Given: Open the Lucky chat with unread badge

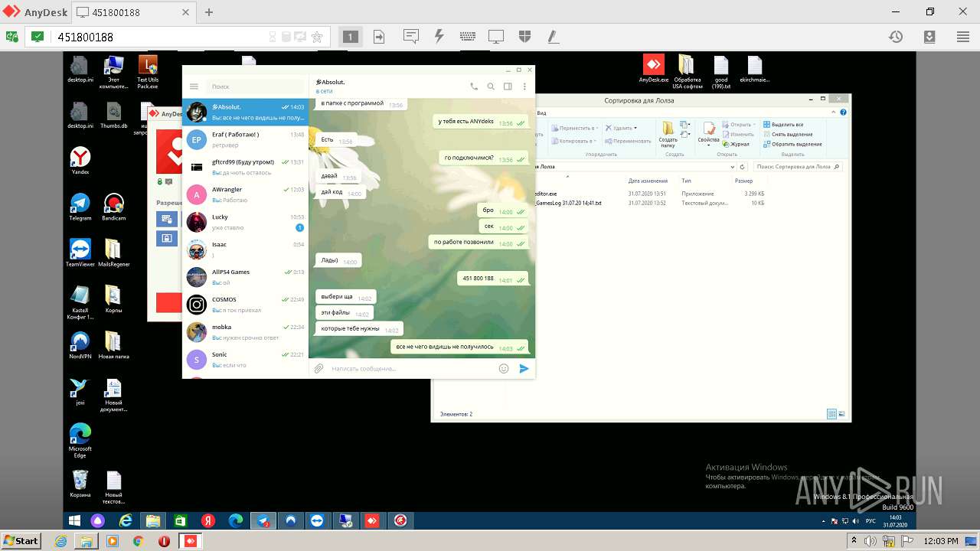Looking at the screenshot, I should pyautogui.click(x=245, y=223).
